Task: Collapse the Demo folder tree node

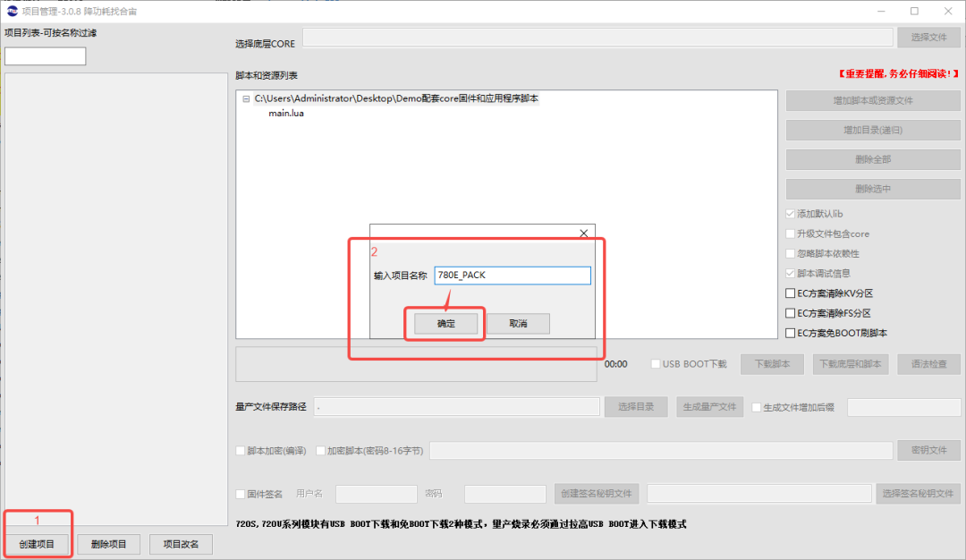Action: click(x=246, y=98)
